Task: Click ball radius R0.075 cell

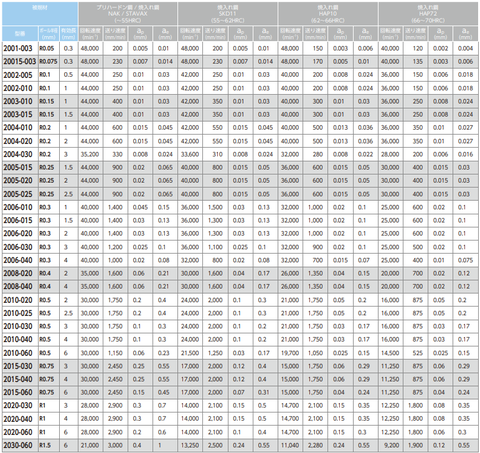Action: [49, 62]
